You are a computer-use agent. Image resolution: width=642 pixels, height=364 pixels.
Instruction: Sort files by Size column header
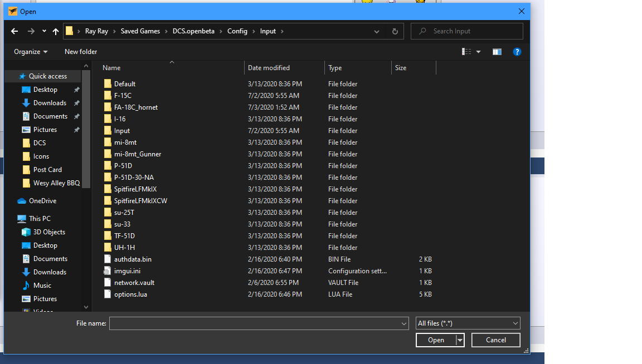tap(401, 68)
